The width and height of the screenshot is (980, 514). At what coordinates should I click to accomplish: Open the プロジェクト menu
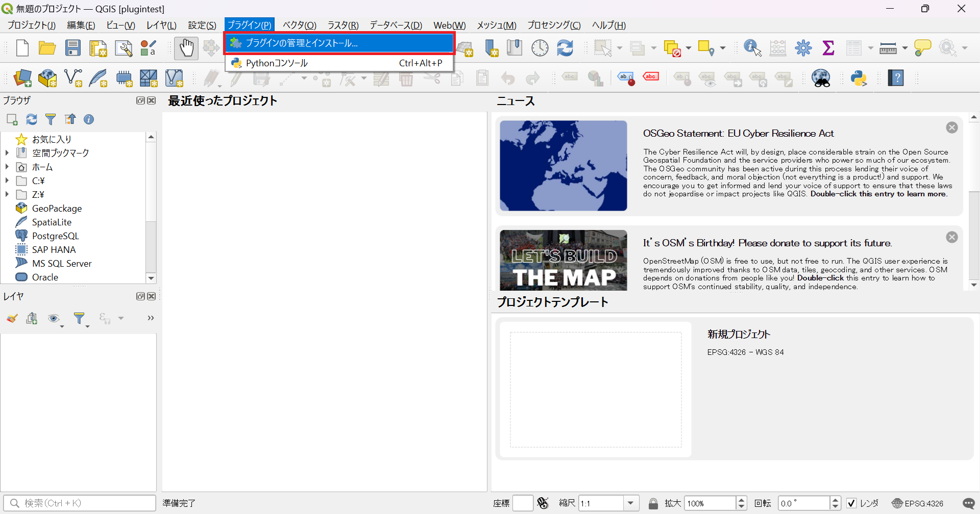32,25
